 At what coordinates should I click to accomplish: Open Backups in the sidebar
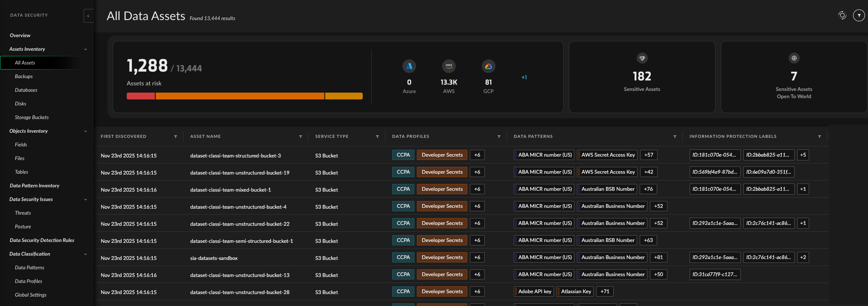(x=23, y=76)
